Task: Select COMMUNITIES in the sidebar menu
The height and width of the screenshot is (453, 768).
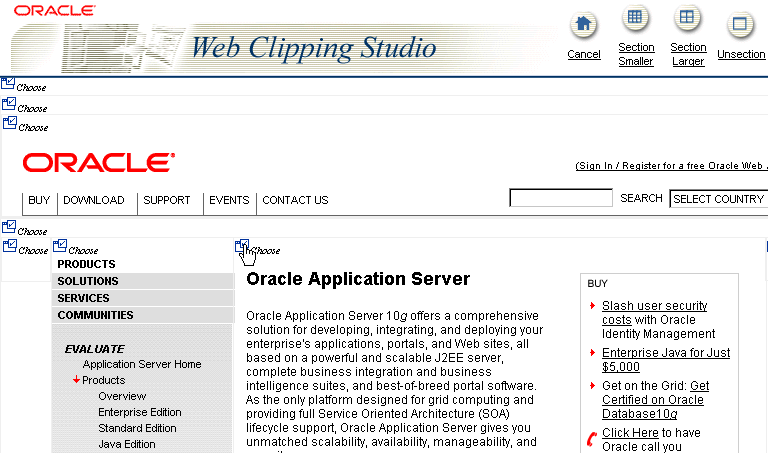Action: point(96,315)
